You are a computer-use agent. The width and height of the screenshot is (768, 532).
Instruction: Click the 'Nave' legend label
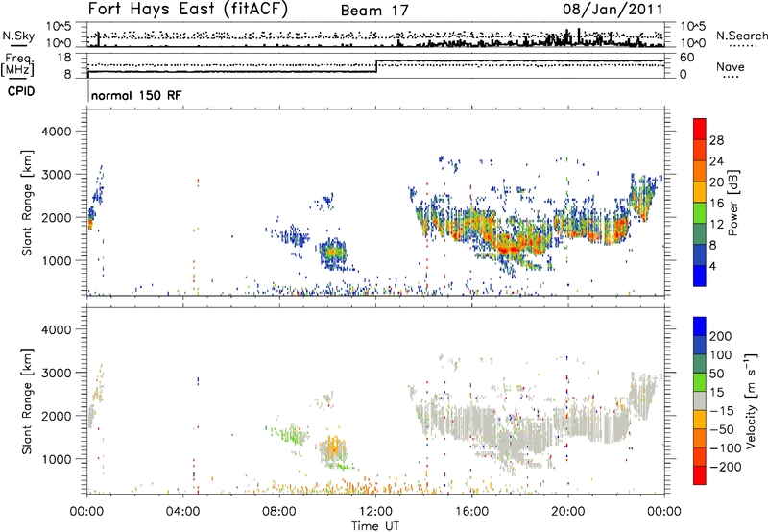coord(731,66)
